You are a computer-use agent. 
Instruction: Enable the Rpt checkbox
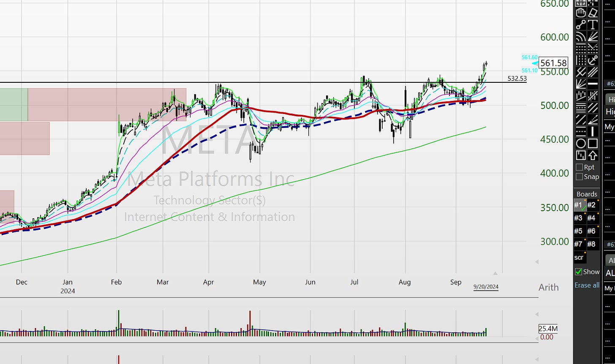click(579, 167)
